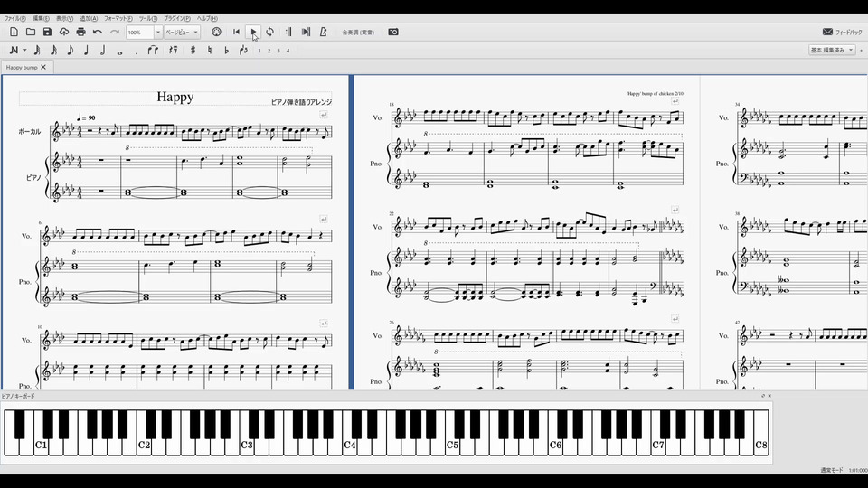The image size is (868, 488).
Task: Flip note stem direction
Action: pyautogui.click(x=243, y=51)
